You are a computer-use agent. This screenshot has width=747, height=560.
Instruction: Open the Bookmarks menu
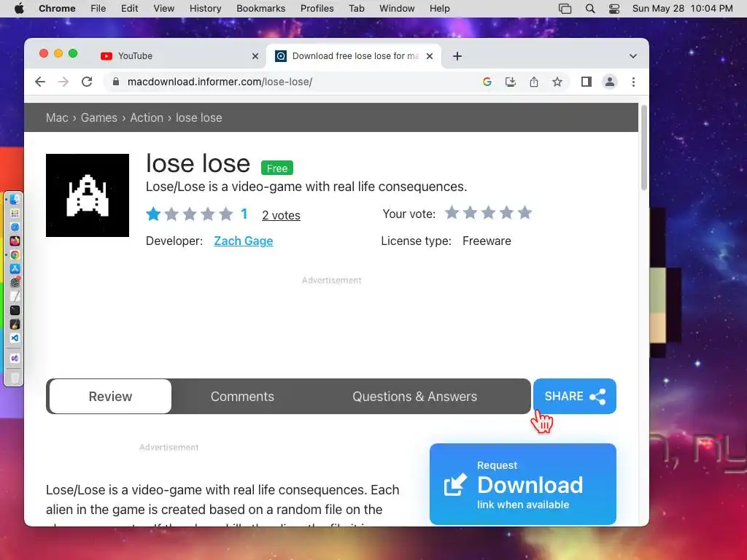tap(260, 9)
